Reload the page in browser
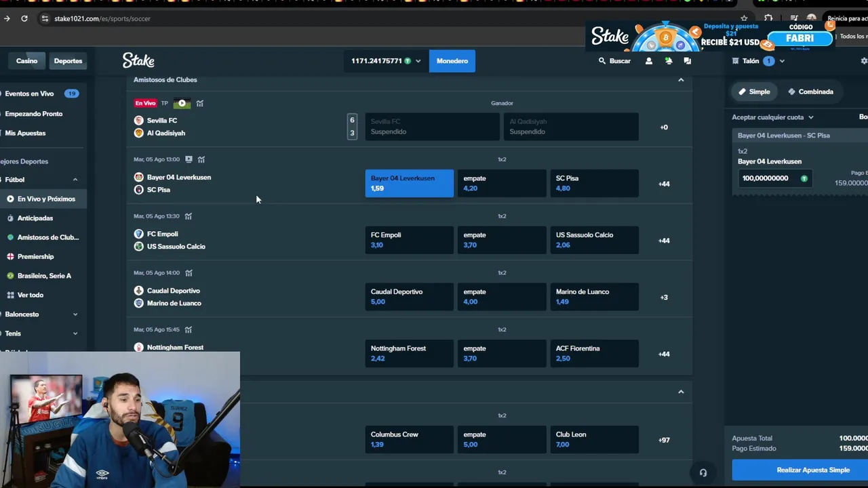 tap(24, 18)
